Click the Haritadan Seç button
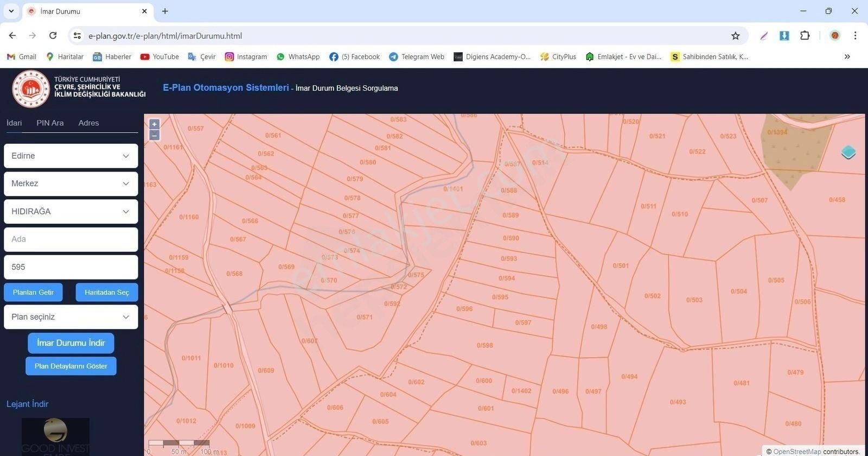 (107, 293)
